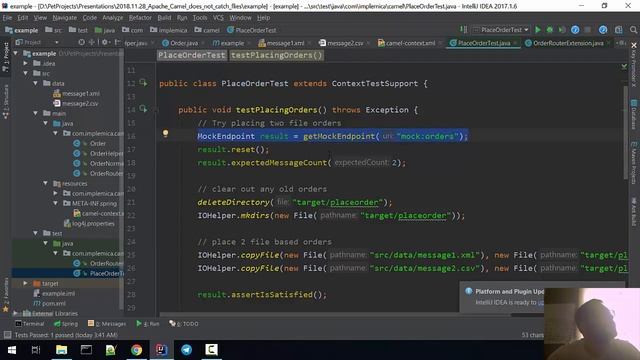Start debugging with the bug icon
The image size is (640, 360).
tap(550, 30)
